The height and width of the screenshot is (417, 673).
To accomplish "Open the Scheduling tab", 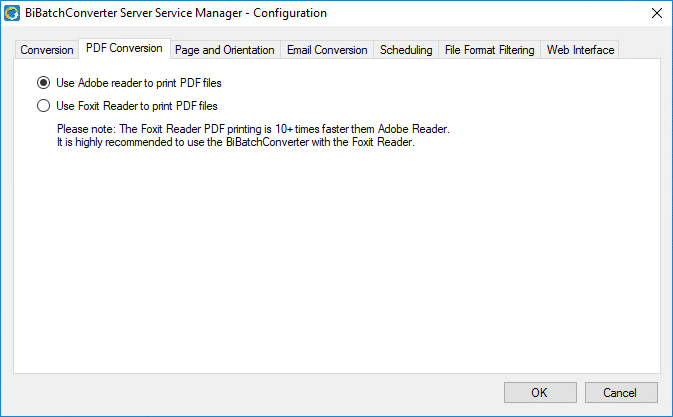I will (x=406, y=50).
